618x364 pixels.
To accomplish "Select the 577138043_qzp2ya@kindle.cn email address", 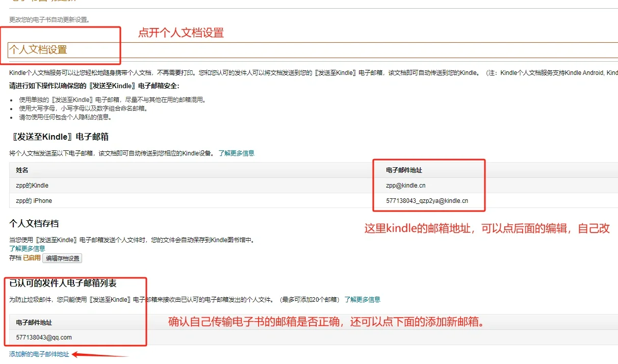I will pyautogui.click(x=427, y=201).
